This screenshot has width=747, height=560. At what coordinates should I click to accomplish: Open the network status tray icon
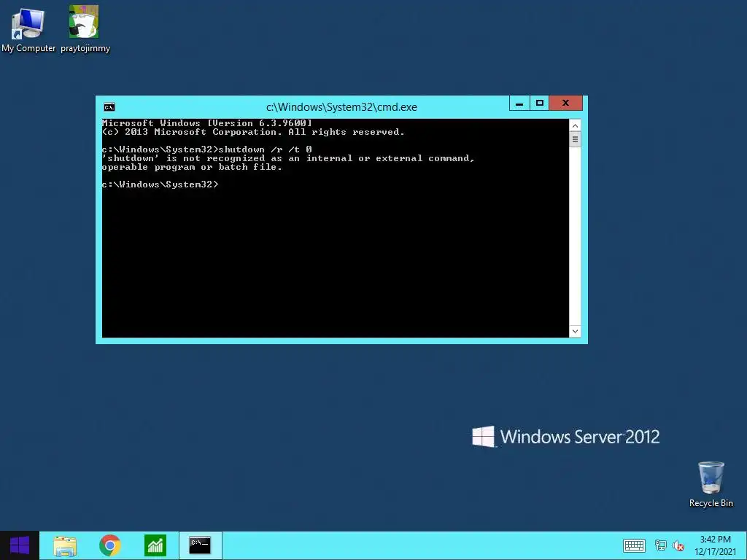(661, 545)
